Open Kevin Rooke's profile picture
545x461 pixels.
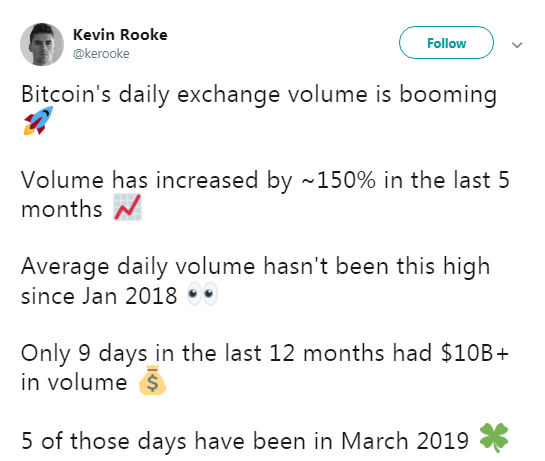[42, 45]
